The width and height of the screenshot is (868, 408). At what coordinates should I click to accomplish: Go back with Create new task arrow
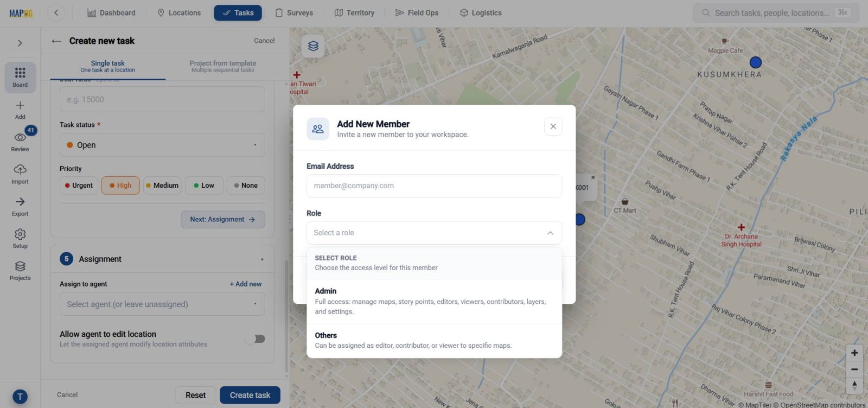[56, 41]
